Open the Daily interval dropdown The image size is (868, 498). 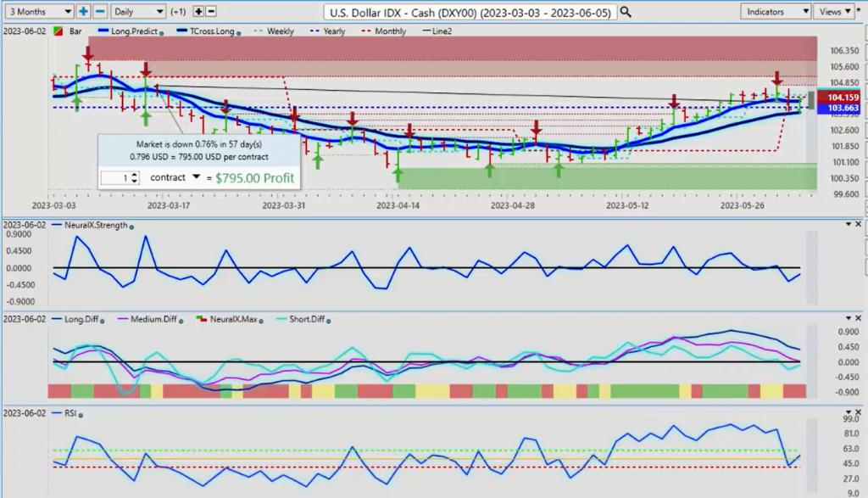[137, 12]
